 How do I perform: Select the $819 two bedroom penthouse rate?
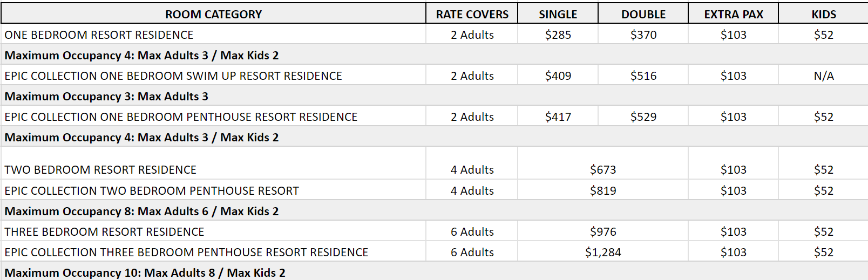tap(603, 190)
